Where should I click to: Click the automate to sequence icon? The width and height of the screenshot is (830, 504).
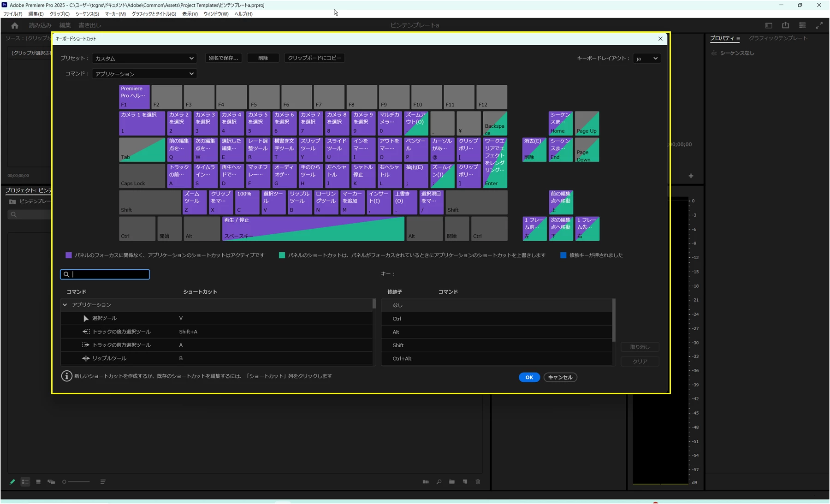(x=426, y=482)
